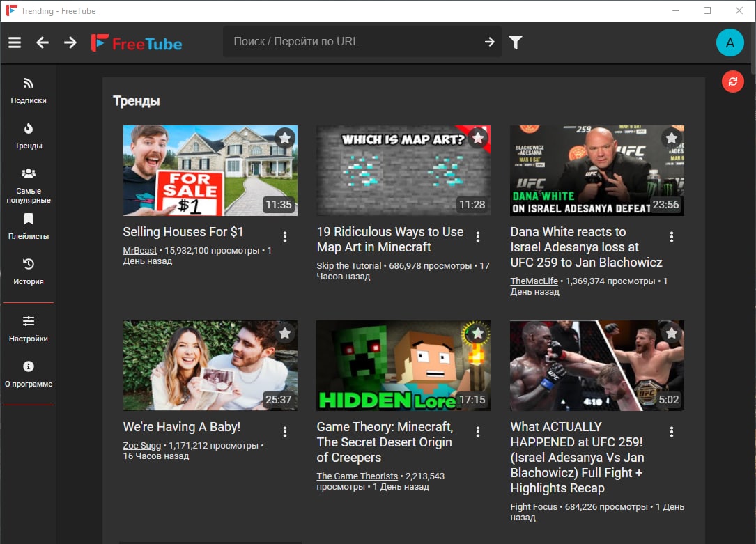Open Подписки in the sidebar
The image size is (756, 544).
point(29,91)
